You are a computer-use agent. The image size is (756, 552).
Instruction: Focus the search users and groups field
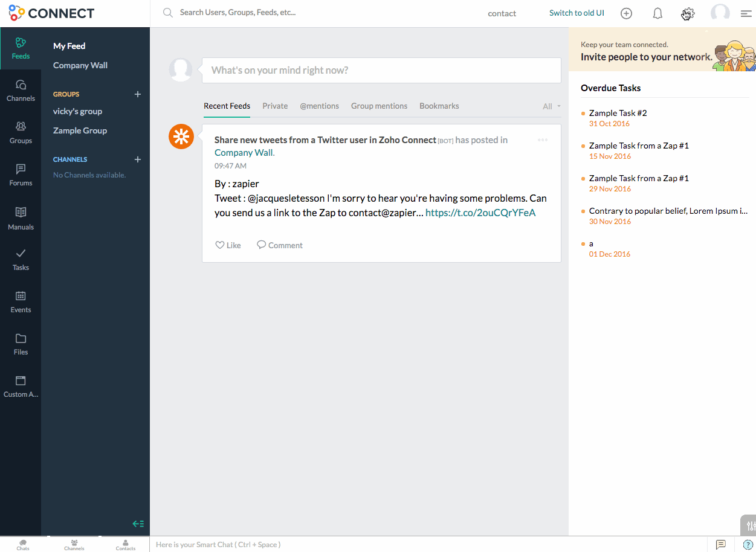238,13
